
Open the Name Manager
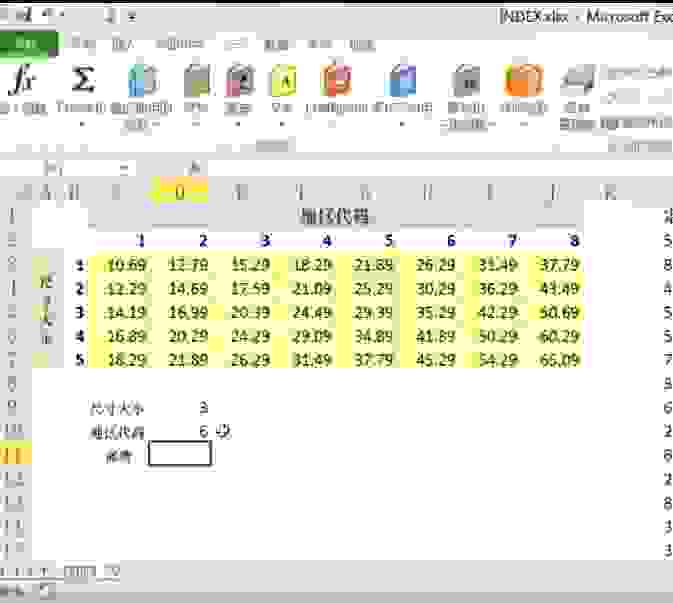click(x=577, y=88)
